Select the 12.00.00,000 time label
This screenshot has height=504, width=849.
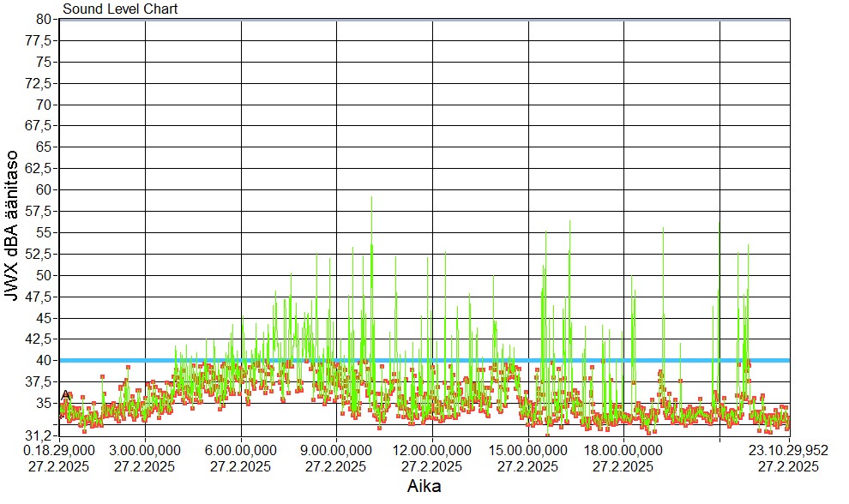[431, 450]
